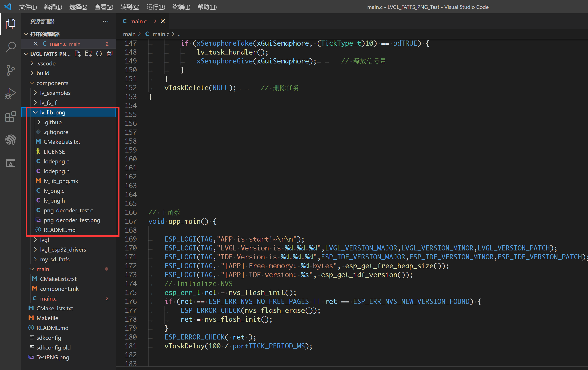Refresh the explorer file tree
This screenshot has width=588, height=370.
[x=99, y=54]
